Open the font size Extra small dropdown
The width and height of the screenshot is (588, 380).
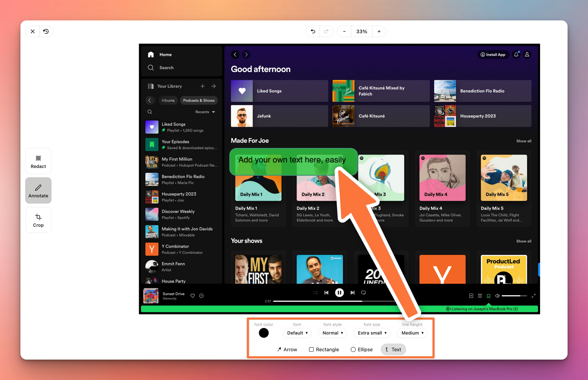[x=372, y=333]
